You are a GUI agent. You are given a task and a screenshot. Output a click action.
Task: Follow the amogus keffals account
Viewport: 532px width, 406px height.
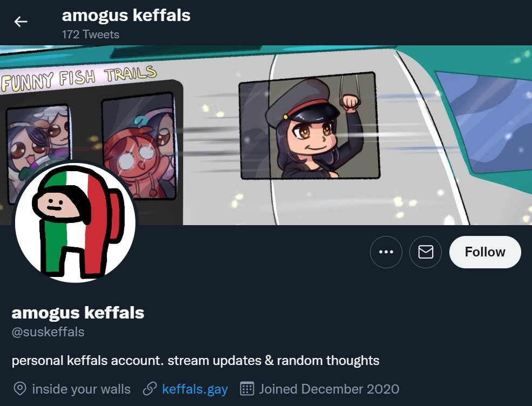[485, 252]
